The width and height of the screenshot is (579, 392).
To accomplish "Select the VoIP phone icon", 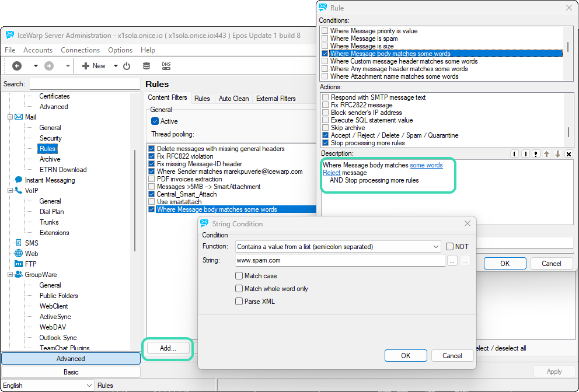I will pyautogui.click(x=19, y=191).
